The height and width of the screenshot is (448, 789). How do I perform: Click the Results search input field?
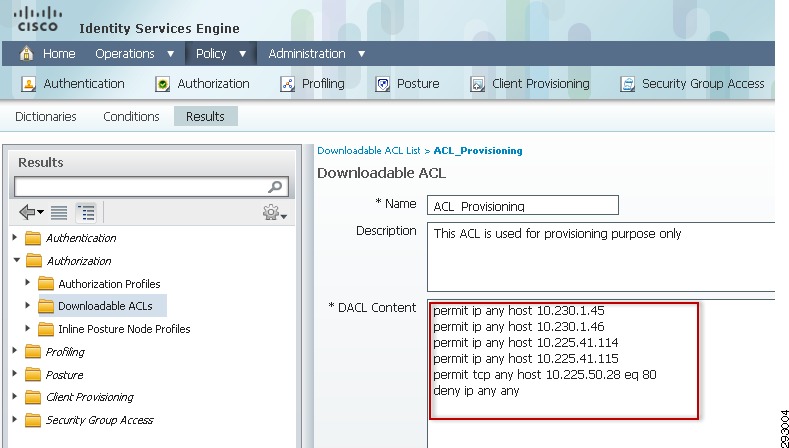[x=151, y=187]
